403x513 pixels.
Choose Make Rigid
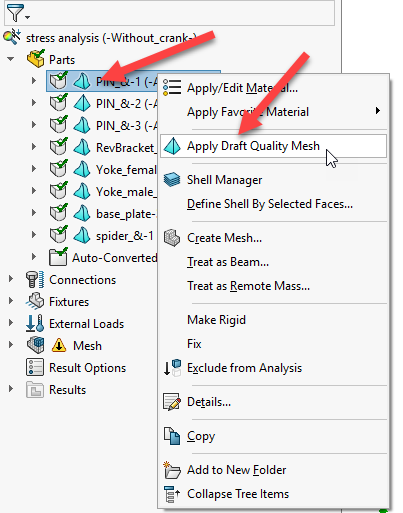click(x=273, y=320)
